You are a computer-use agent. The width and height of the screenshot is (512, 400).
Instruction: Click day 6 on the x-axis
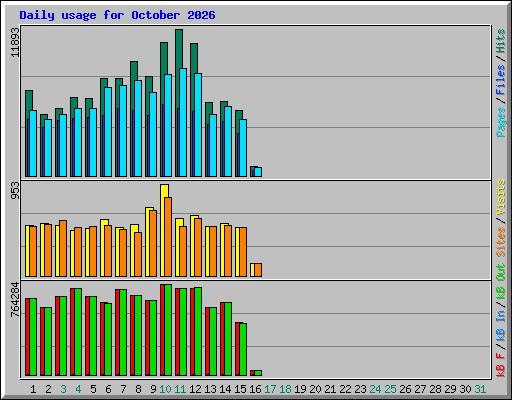point(108,389)
